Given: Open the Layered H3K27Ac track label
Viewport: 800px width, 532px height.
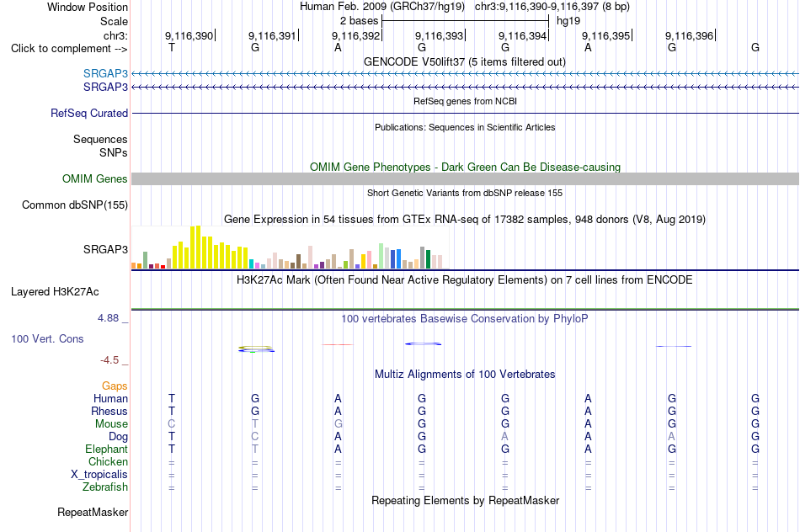Looking at the screenshot, I should coord(55,292).
